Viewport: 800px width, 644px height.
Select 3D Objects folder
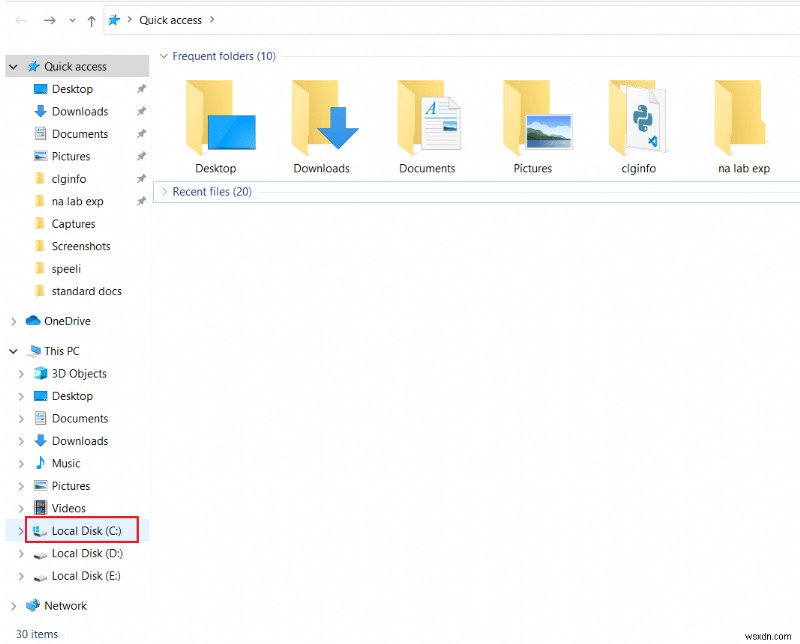79,374
